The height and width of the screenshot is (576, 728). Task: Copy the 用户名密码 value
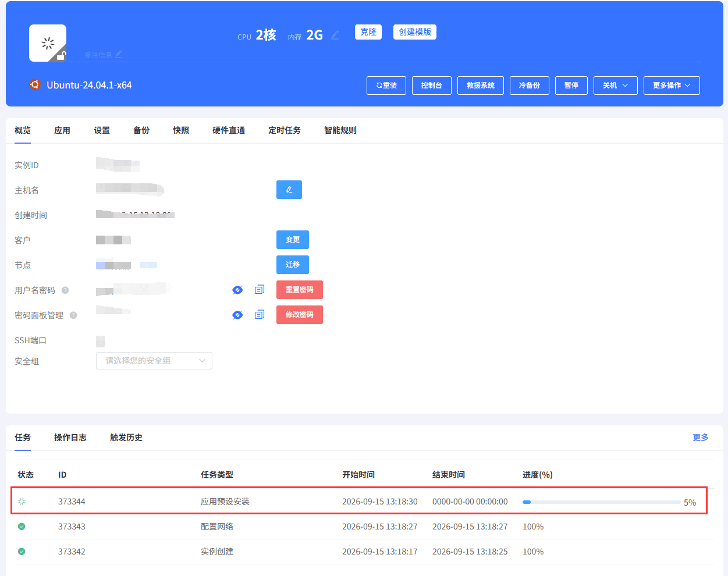pos(260,289)
